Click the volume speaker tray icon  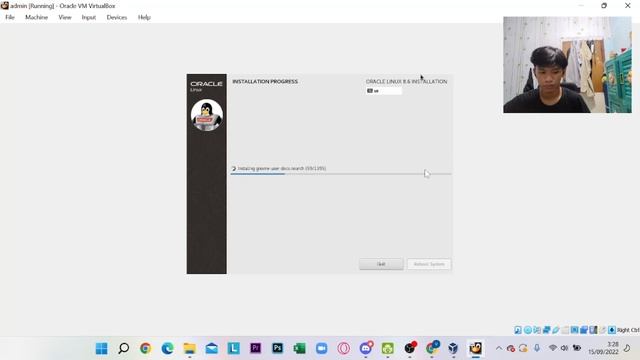pos(564,348)
